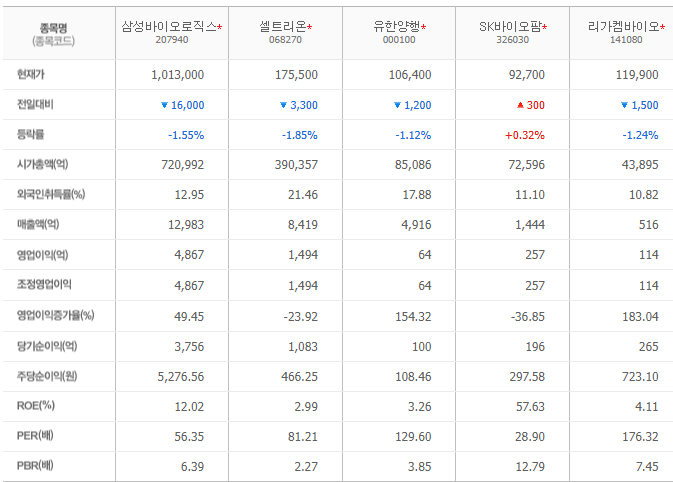This screenshot has width=673, height=482.
Task: Select revenue value 4,916
Action: [x=416, y=225]
